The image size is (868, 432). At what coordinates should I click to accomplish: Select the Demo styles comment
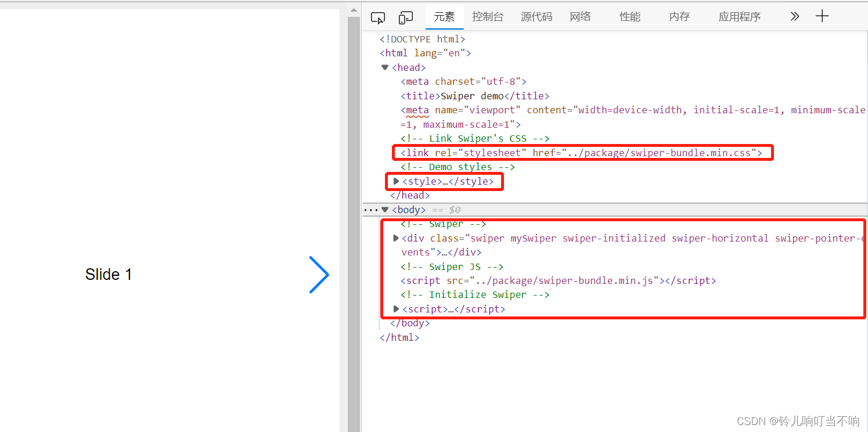(458, 167)
